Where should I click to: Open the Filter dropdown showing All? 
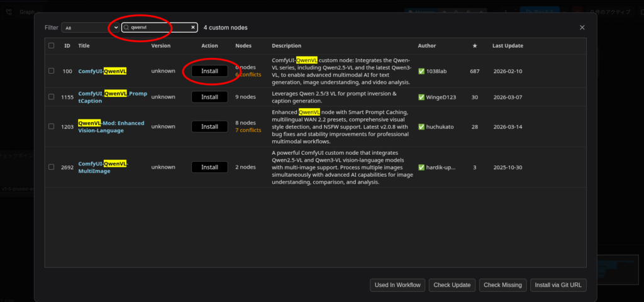click(x=90, y=28)
